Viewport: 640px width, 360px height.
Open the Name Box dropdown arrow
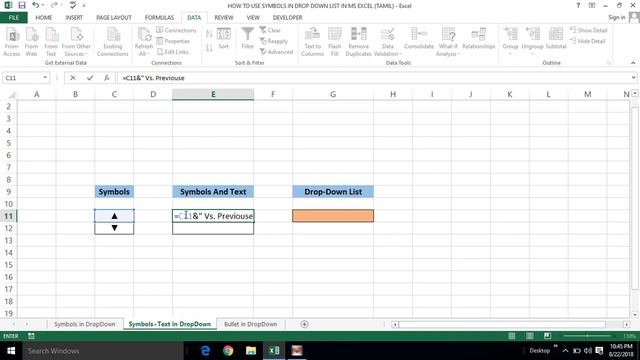45,78
